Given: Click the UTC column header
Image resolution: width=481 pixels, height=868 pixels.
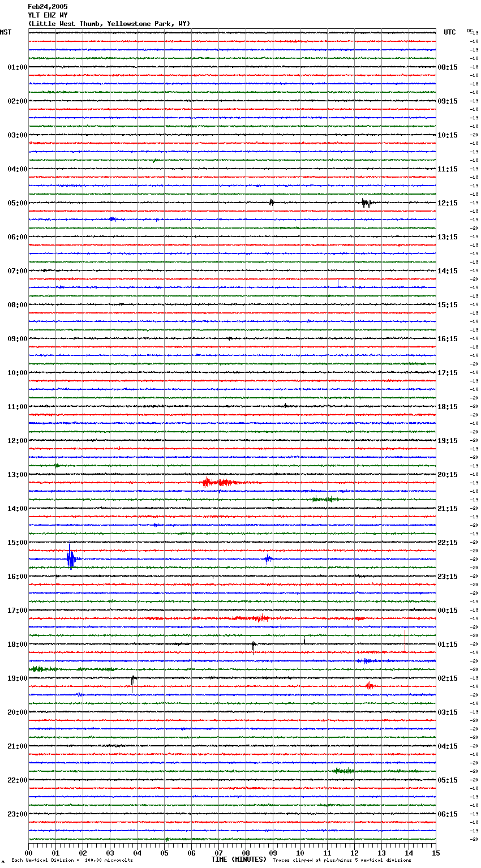Looking at the screenshot, I should pyautogui.click(x=449, y=32).
